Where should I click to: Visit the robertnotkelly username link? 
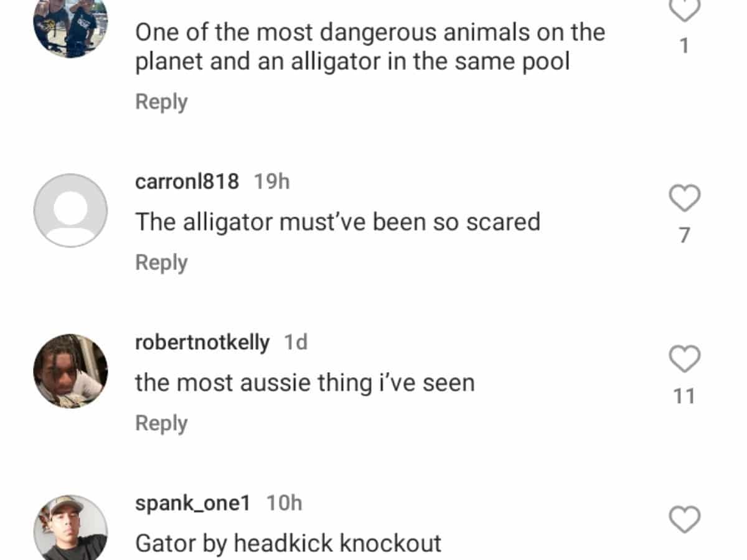point(202,342)
